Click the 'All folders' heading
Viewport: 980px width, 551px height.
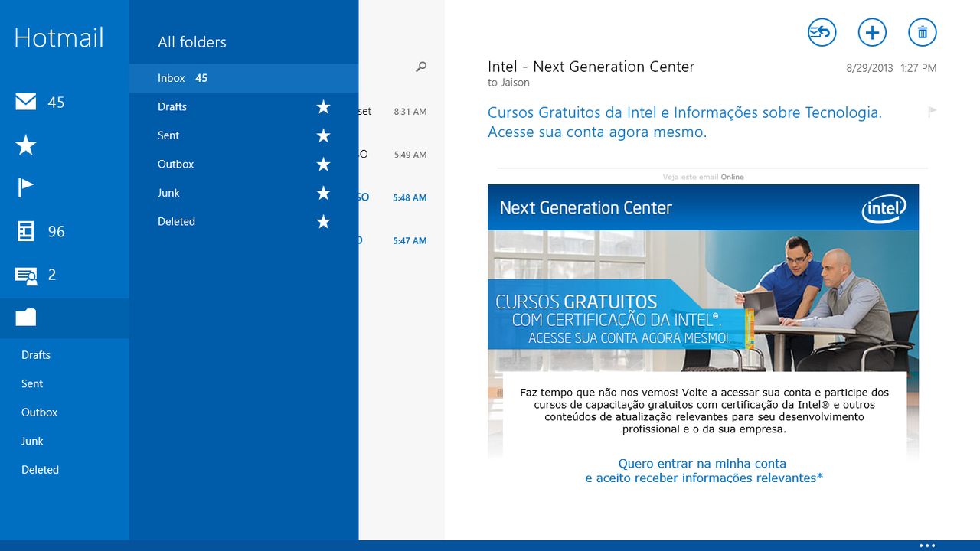(192, 42)
